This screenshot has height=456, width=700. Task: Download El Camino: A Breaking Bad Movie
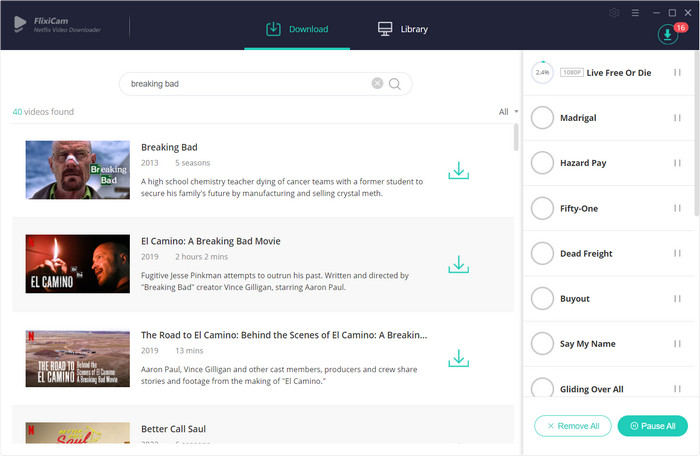(x=458, y=264)
